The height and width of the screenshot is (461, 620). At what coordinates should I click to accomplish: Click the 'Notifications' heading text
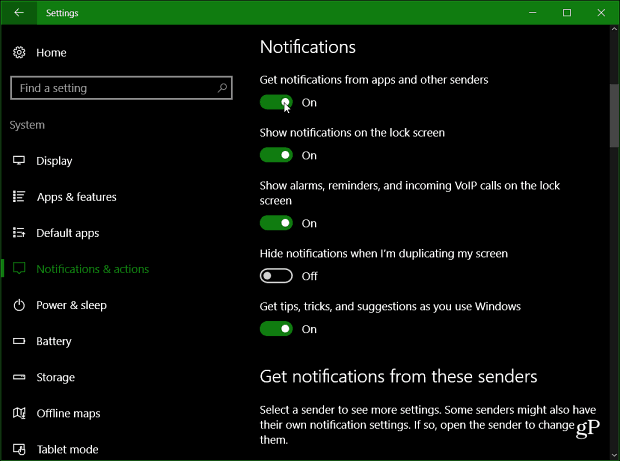click(x=308, y=47)
